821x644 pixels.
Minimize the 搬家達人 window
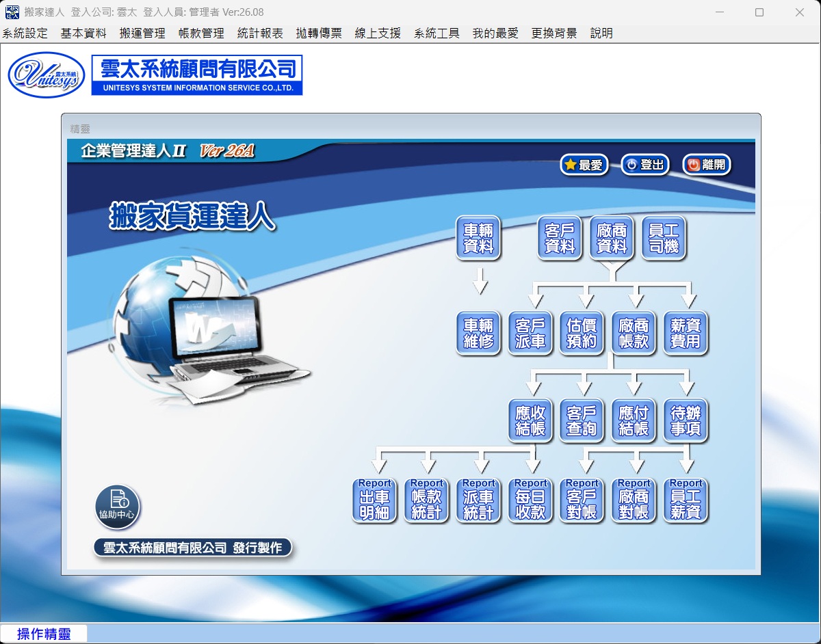click(x=719, y=12)
